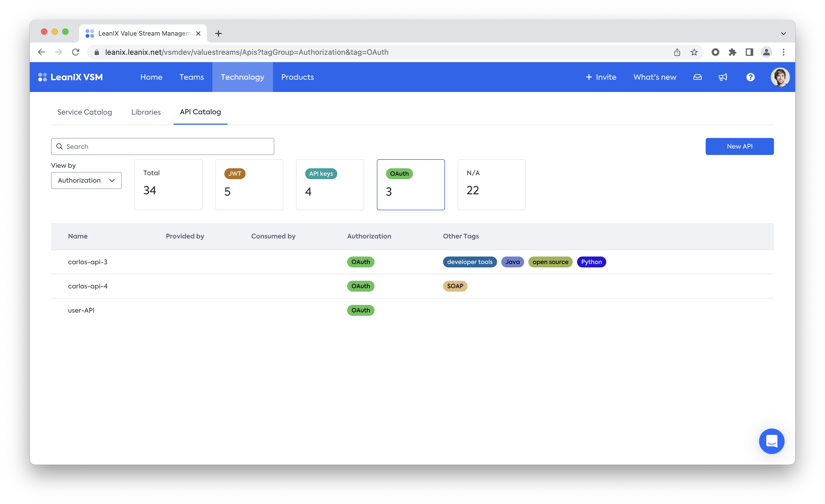Expand Chrome tab search chevron
The height and width of the screenshot is (504, 825).
click(783, 33)
